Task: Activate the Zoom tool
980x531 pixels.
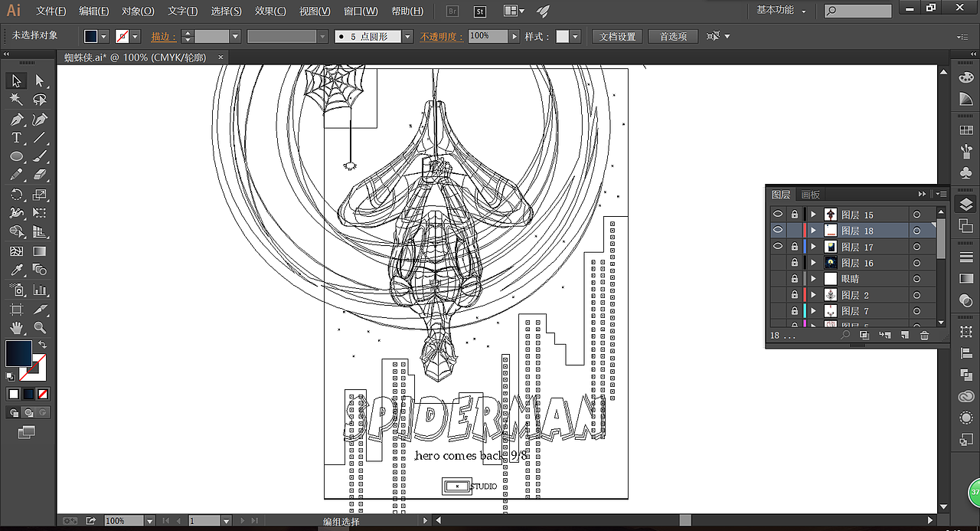Action: pyautogui.click(x=39, y=329)
